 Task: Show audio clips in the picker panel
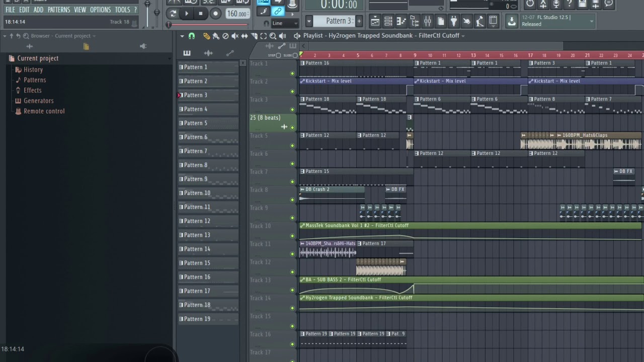[x=208, y=53]
